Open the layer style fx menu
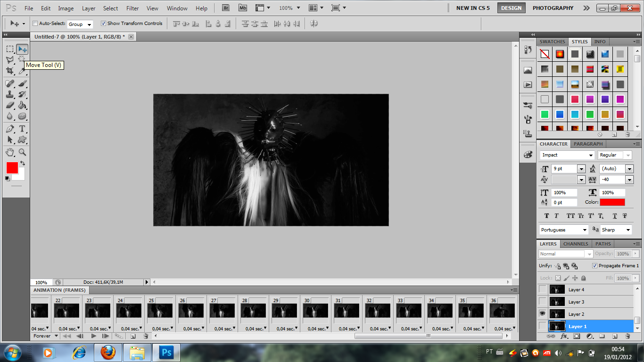 click(x=564, y=336)
